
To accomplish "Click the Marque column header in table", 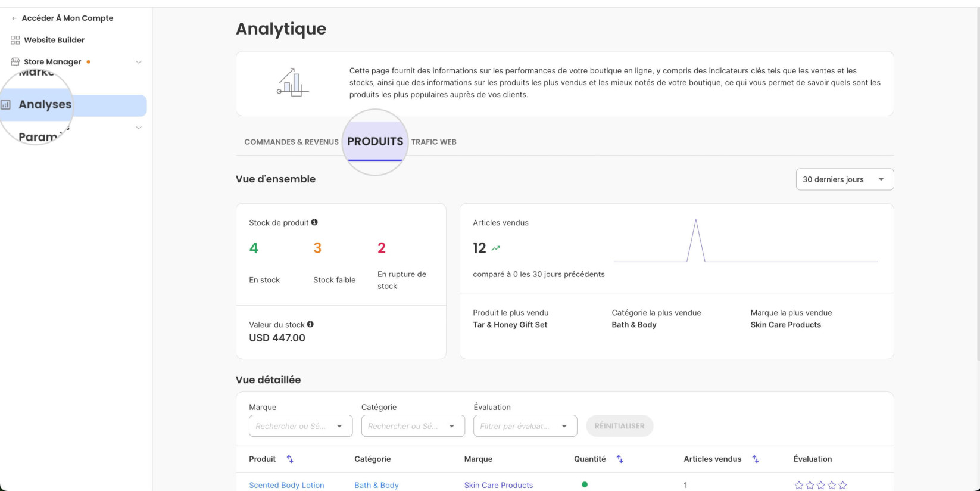I will tap(478, 459).
